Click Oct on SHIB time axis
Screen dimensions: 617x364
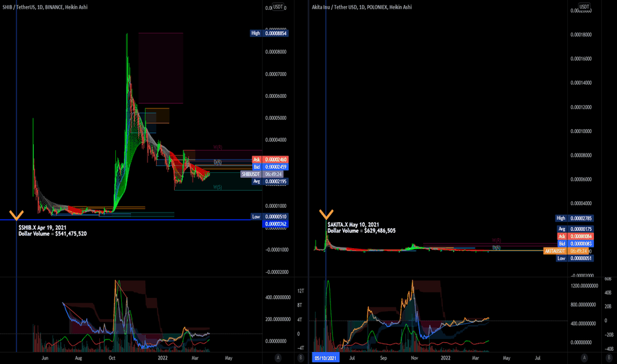tap(112, 358)
